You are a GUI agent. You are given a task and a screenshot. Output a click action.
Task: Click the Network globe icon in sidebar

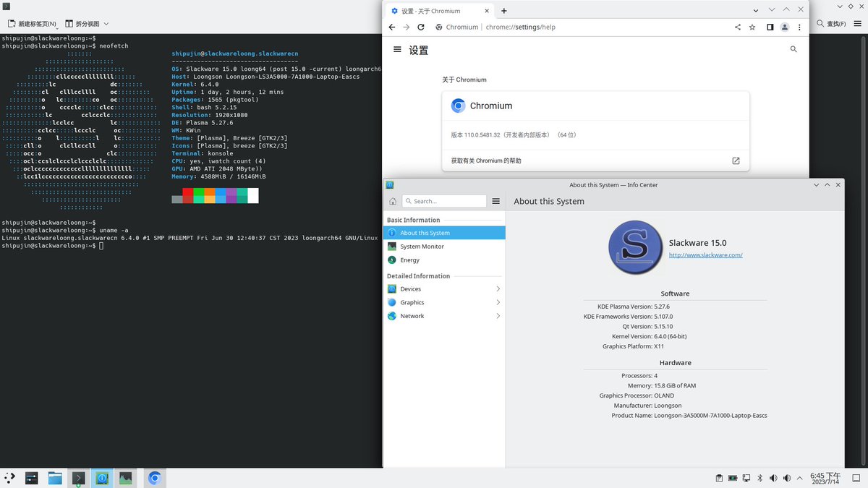[392, 316]
